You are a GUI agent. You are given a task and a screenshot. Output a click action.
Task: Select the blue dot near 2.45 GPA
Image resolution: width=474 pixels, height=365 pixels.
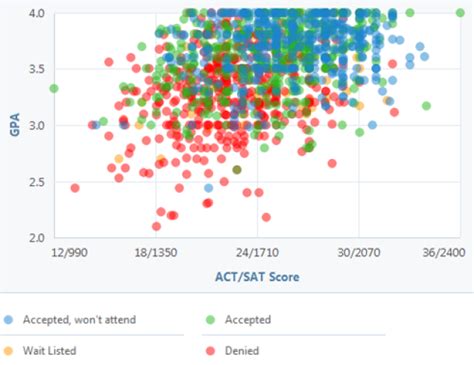208,188
